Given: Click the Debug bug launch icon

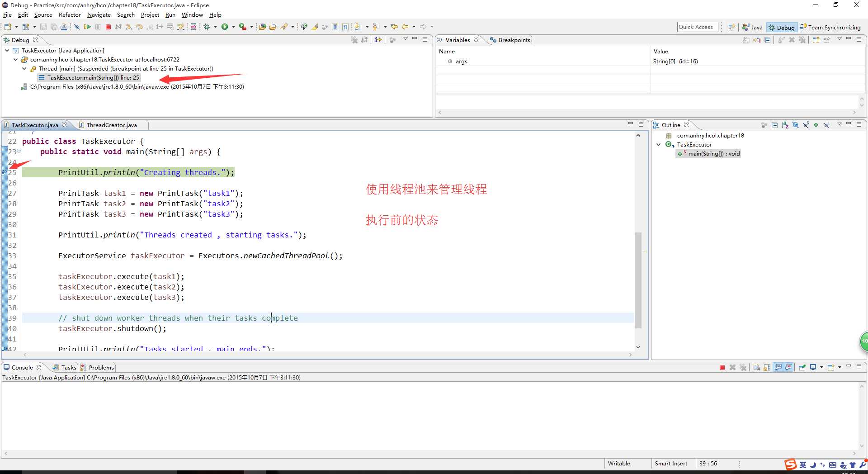Looking at the screenshot, I should coord(207,27).
